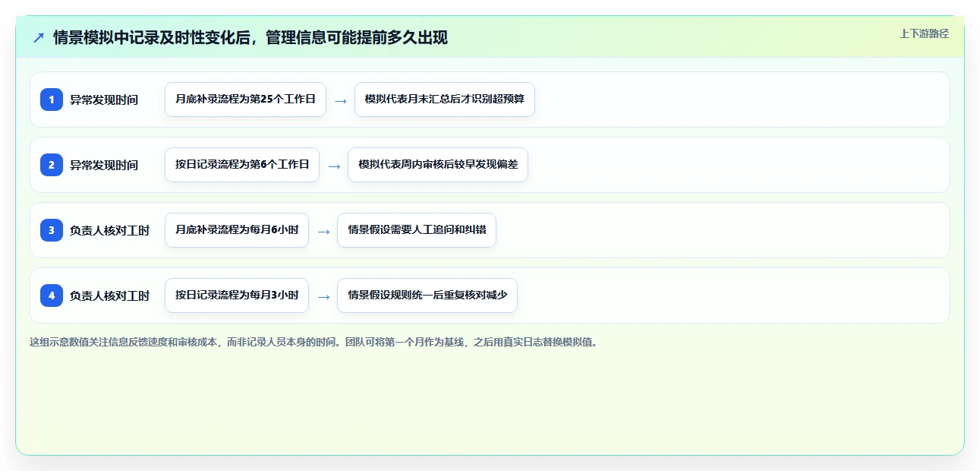Screen dimensions: 980x471
Task: Click the '月底补录流程为每月6小时' chip
Action: pyautogui.click(x=237, y=230)
